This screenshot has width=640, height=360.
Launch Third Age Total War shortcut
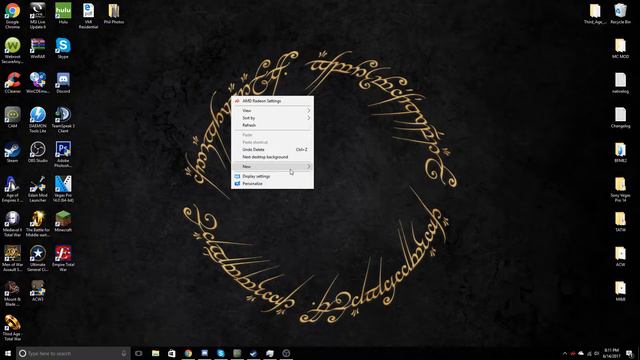tap(12, 328)
